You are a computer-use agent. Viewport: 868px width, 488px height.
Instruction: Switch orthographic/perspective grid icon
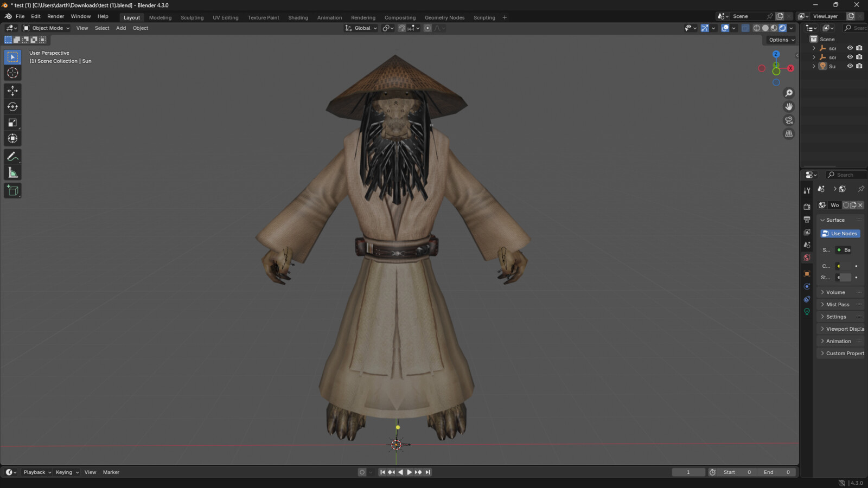789,134
